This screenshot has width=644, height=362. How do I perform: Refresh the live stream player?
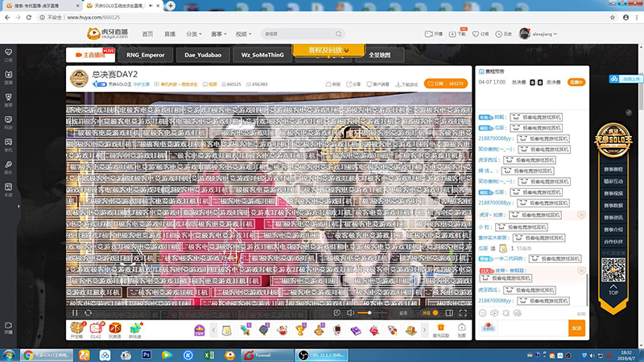(x=88, y=313)
